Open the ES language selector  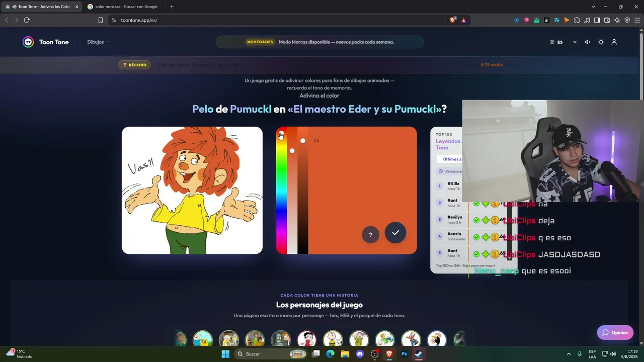click(563, 42)
